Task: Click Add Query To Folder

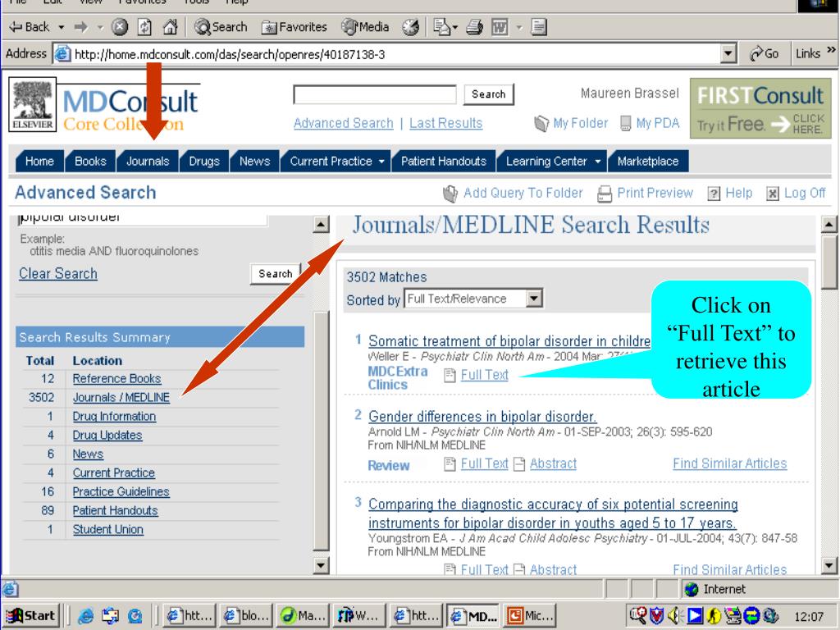Action: pos(514,194)
